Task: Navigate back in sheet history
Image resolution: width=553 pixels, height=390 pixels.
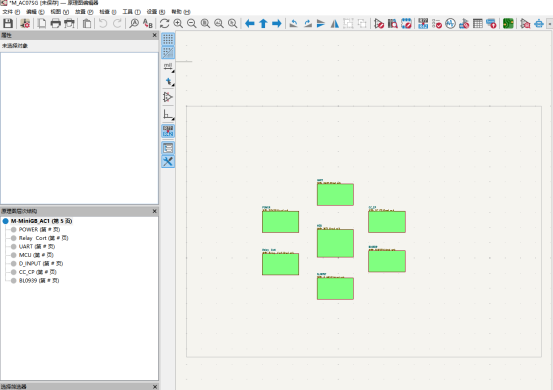Action: (x=250, y=24)
